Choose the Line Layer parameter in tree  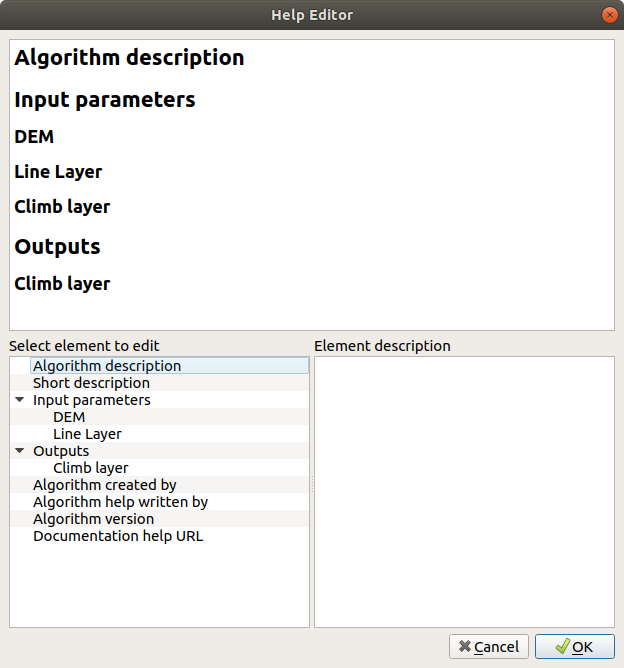(87, 434)
